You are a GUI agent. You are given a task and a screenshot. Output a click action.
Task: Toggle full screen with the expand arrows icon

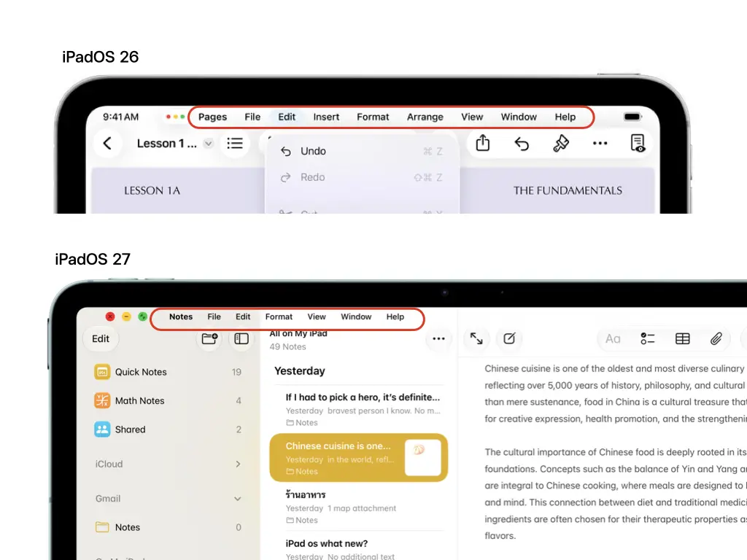coord(476,338)
